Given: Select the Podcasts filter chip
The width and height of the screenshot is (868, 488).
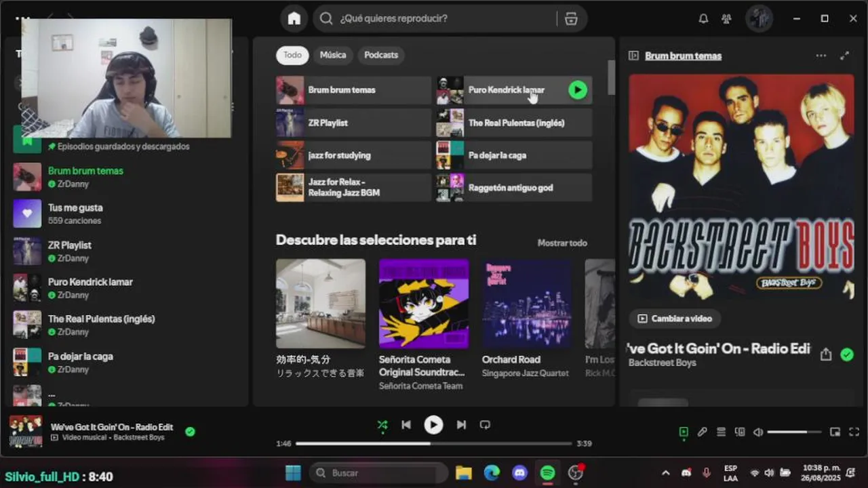Looking at the screenshot, I should coord(381,55).
